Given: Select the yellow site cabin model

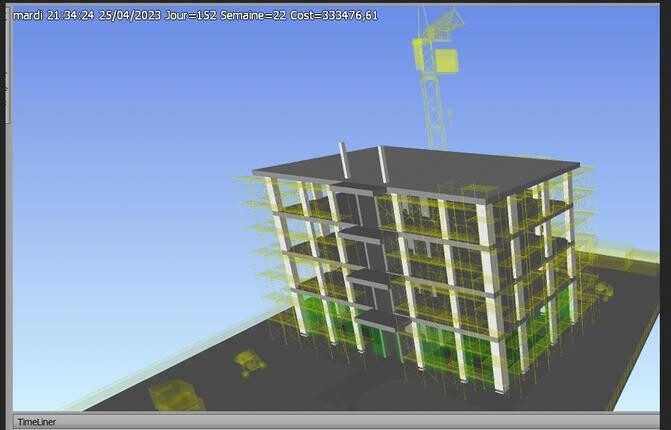Looking at the screenshot, I should (x=176, y=395).
